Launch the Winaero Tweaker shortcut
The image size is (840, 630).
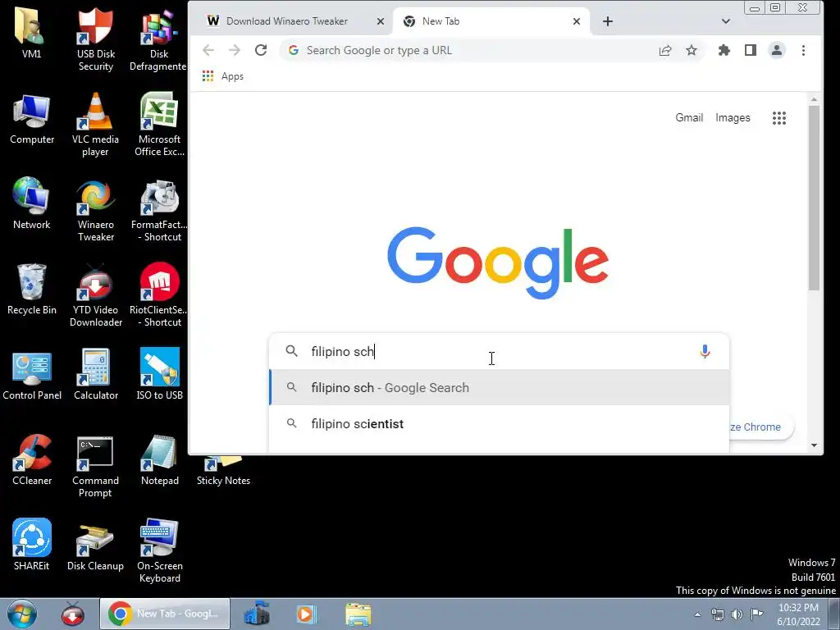pos(95,211)
